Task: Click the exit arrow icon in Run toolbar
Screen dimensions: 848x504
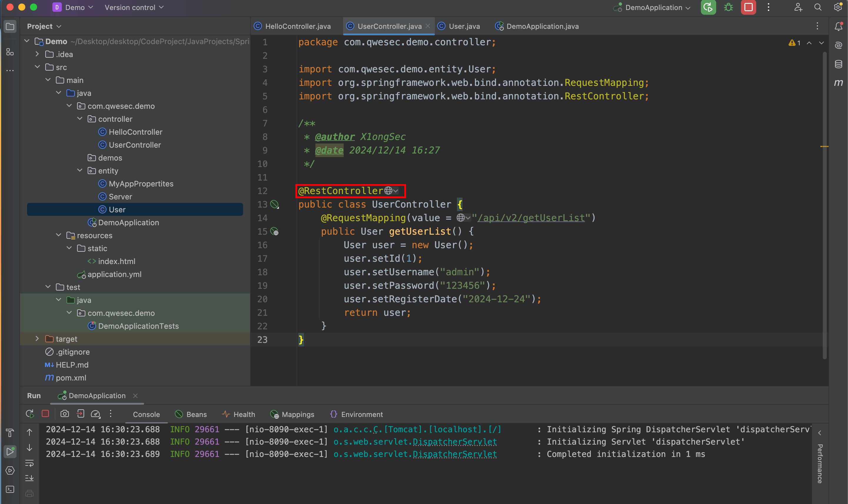Action: coord(80,414)
